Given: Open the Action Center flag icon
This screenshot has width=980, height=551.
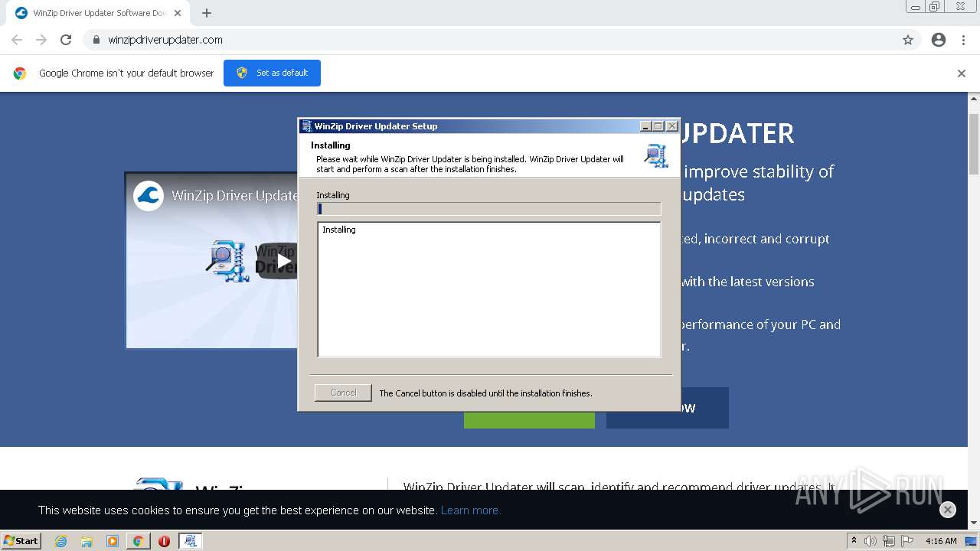Looking at the screenshot, I should coord(907,541).
